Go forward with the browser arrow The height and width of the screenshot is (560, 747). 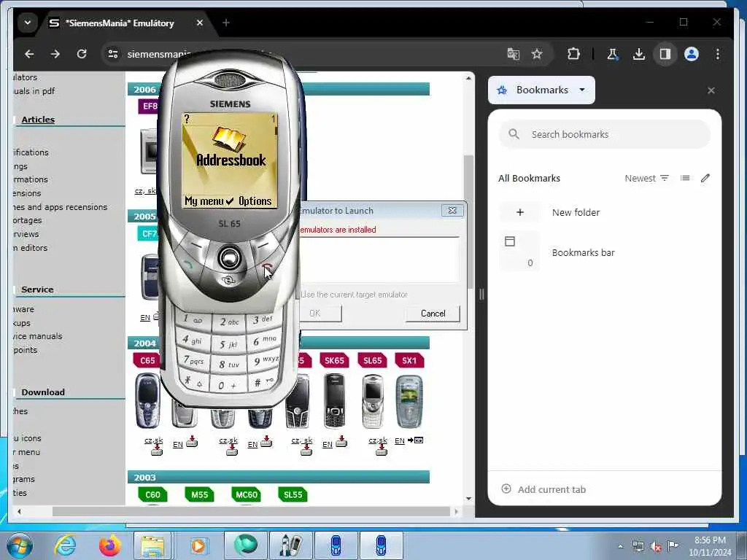pyautogui.click(x=55, y=54)
